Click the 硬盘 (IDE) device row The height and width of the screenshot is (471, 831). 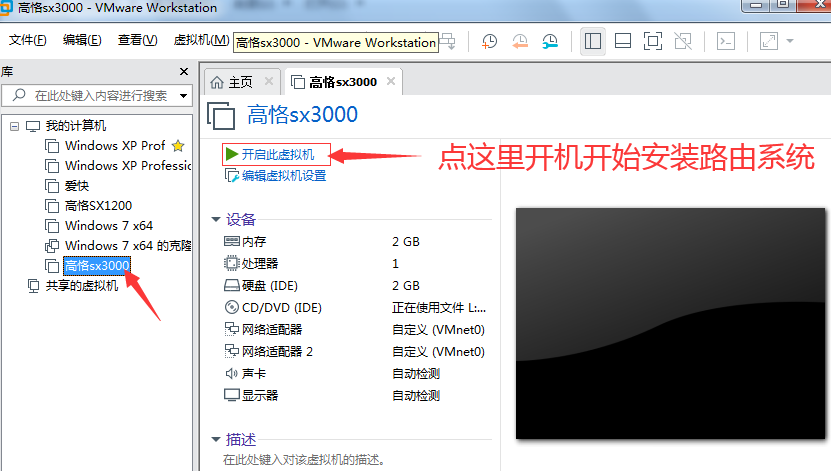click(354, 286)
